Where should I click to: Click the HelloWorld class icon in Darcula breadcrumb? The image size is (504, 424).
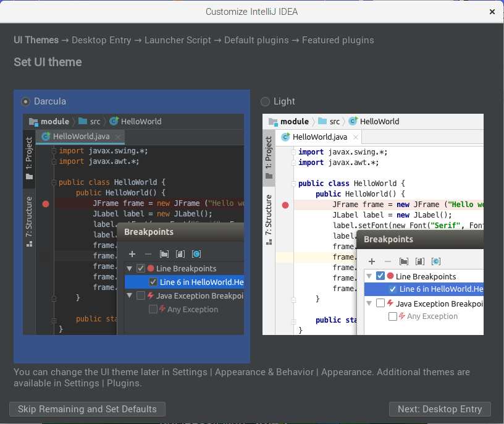[114, 121]
